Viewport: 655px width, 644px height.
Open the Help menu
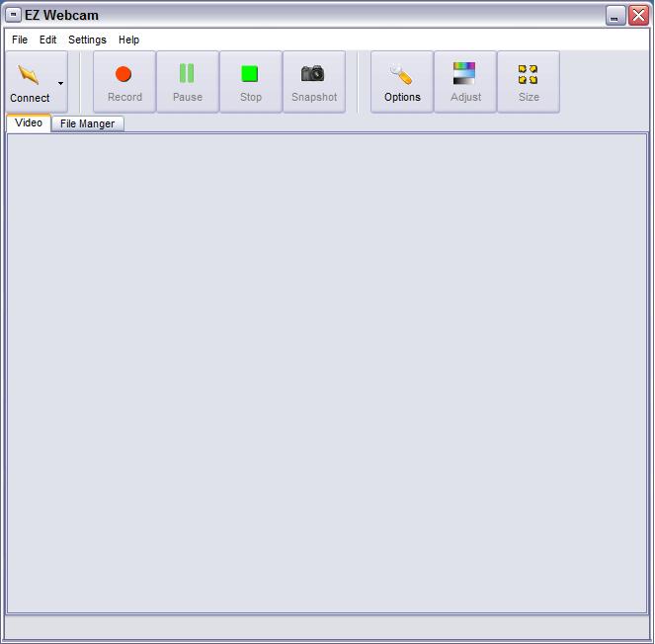[x=128, y=40]
